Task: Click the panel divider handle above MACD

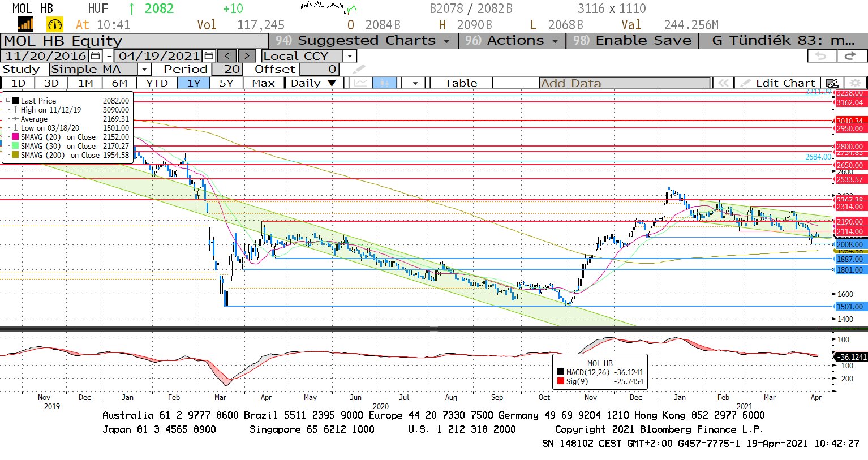Action: [x=434, y=329]
